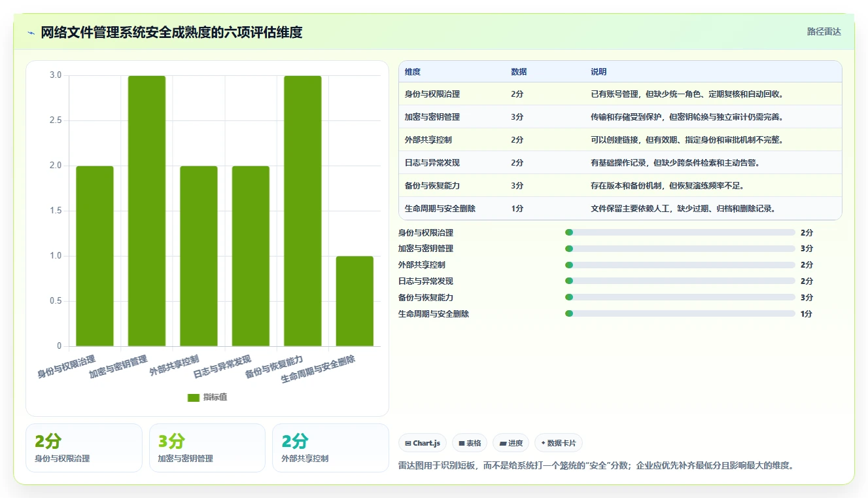Click the 1分 value beside 生命周期与安全删除 progress
868x498 pixels.
click(807, 314)
